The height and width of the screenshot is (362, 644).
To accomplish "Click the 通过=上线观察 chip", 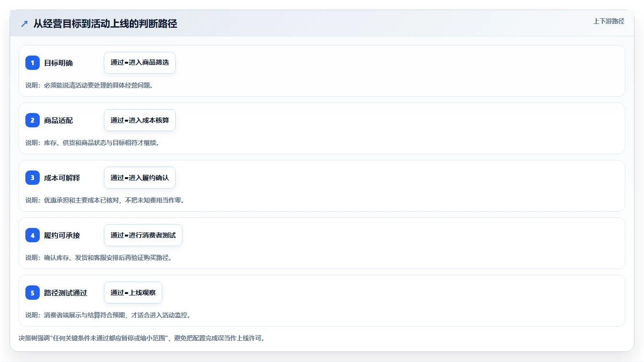I will click(x=133, y=293).
